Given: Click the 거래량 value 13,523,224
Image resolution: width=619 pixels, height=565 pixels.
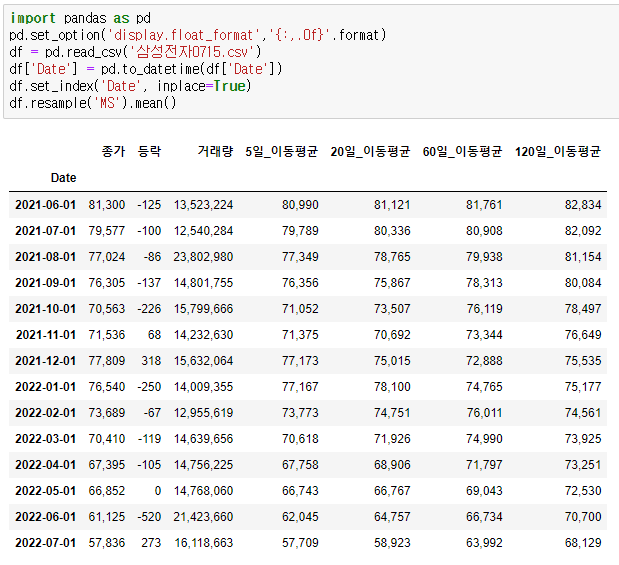Looking at the screenshot, I should tap(203, 205).
